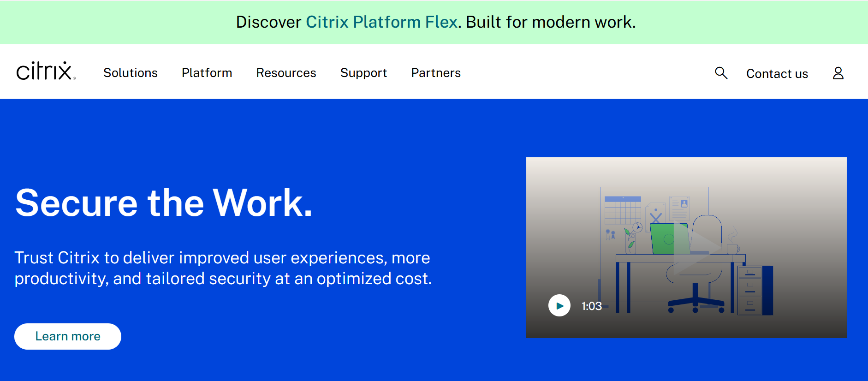Open the Solutions menu

(131, 73)
